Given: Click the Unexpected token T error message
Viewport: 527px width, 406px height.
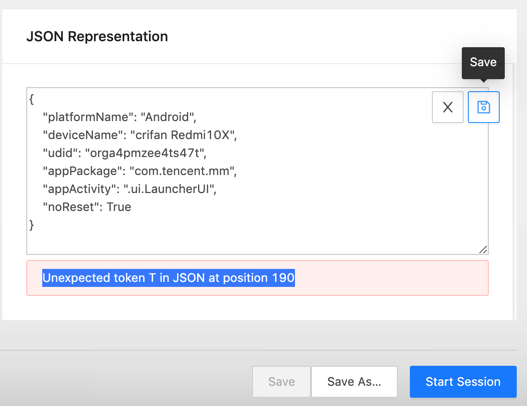Looking at the screenshot, I should coord(168,278).
